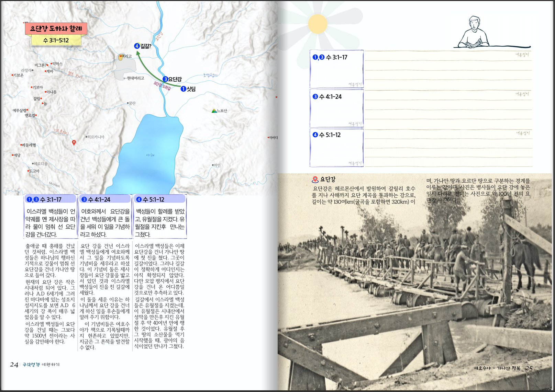
Task: Click the red dot for 기브온
Action: coord(12,75)
